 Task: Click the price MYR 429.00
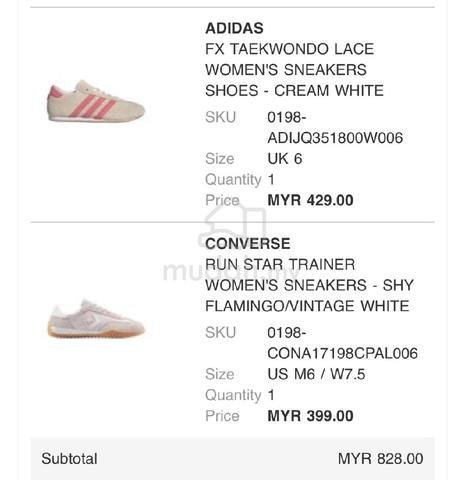(x=310, y=200)
